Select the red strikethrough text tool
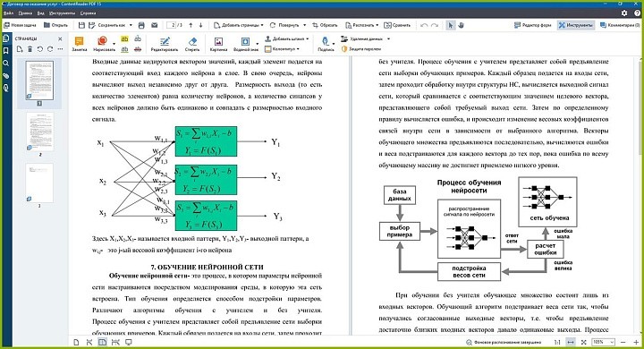The height and width of the screenshot is (349, 644). (138, 49)
